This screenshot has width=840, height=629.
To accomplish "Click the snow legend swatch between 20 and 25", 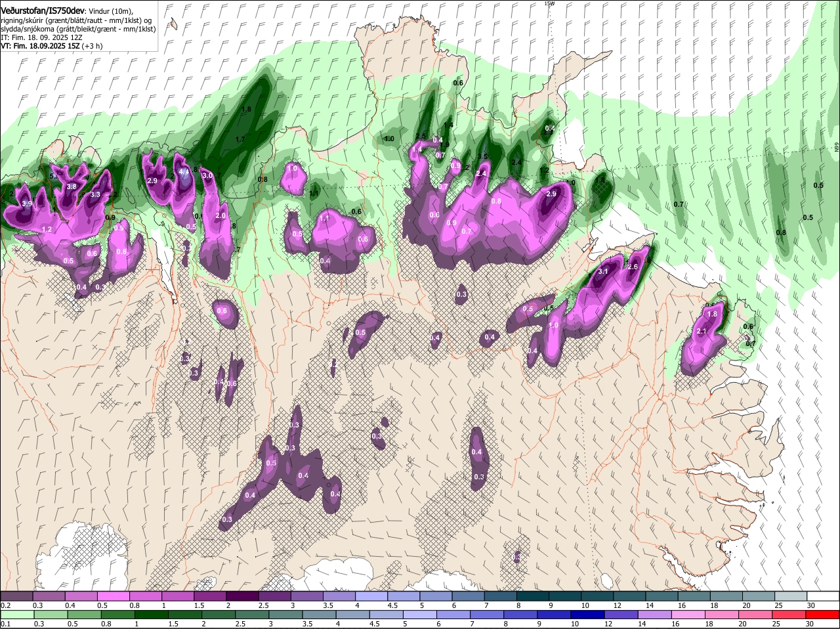I will (759, 596).
